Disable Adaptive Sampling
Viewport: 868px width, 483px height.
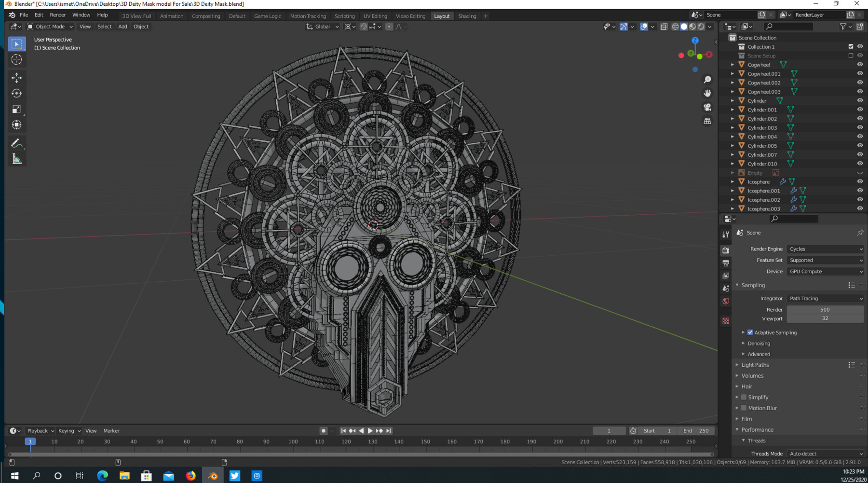(750, 332)
